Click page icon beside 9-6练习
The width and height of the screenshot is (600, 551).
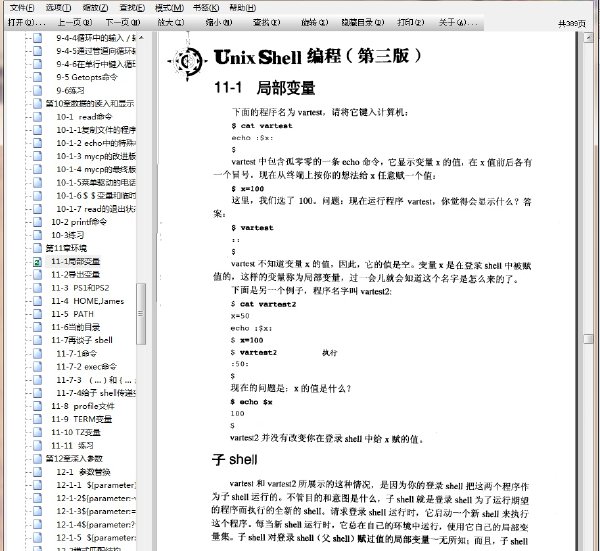[x=37, y=90]
